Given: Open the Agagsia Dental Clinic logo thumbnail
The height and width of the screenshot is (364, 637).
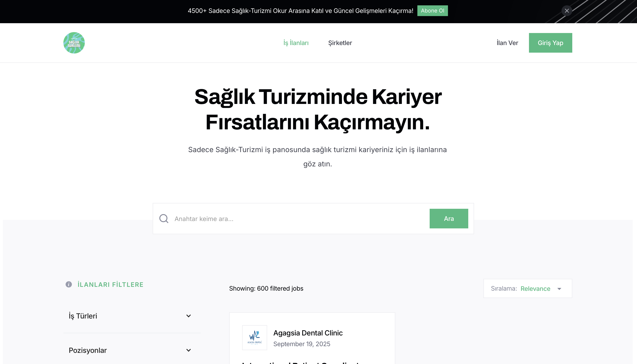Looking at the screenshot, I should tap(254, 337).
